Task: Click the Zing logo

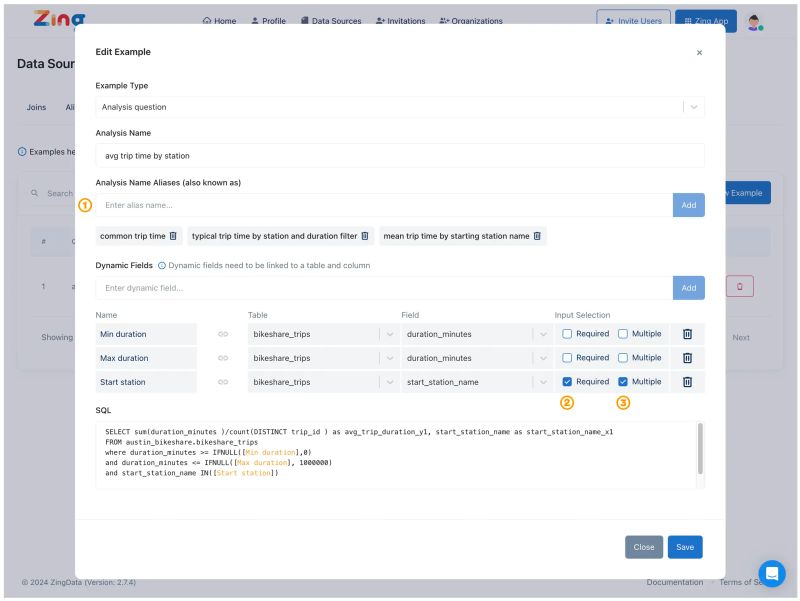Action: click(59, 19)
